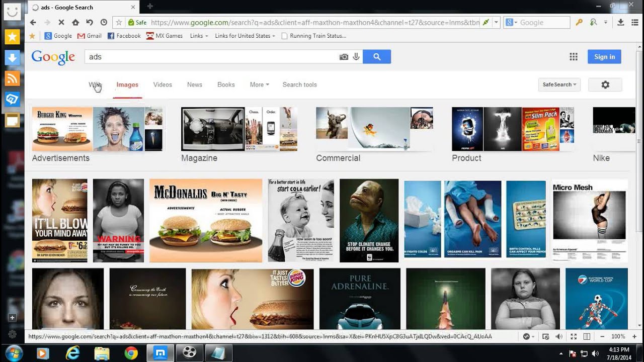Viewport: 644px width, 362px height.
Task: Activate voice search microphone icon
Action: [x=356, y=57]
